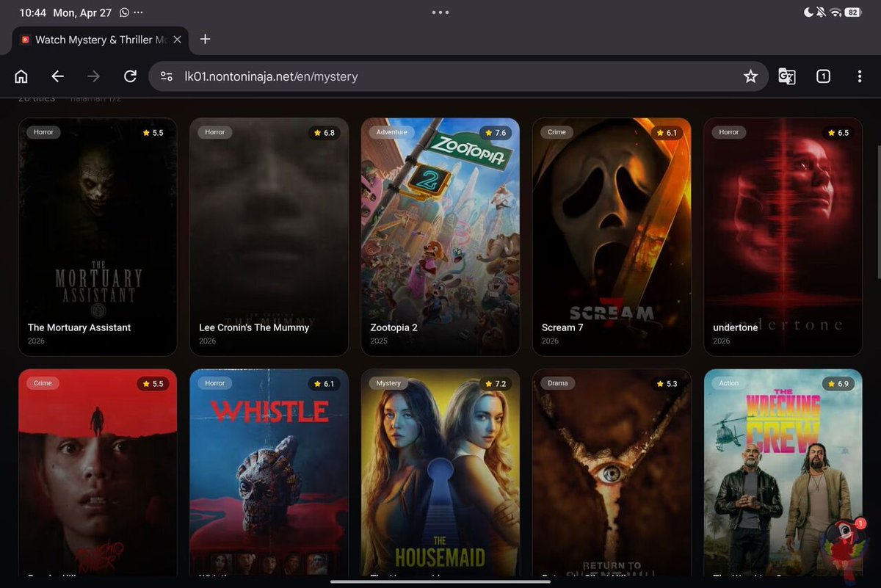881x588 pixels.
Task: Click The Mortuary Assistant title text
Action: tap(79, 327)
